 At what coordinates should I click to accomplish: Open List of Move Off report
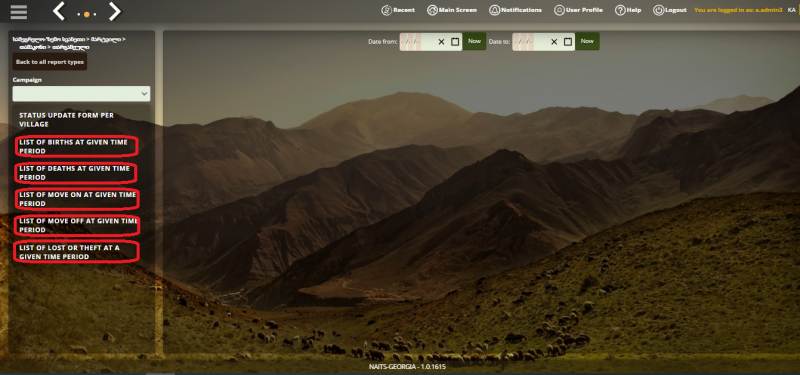[x=78, y=225]
